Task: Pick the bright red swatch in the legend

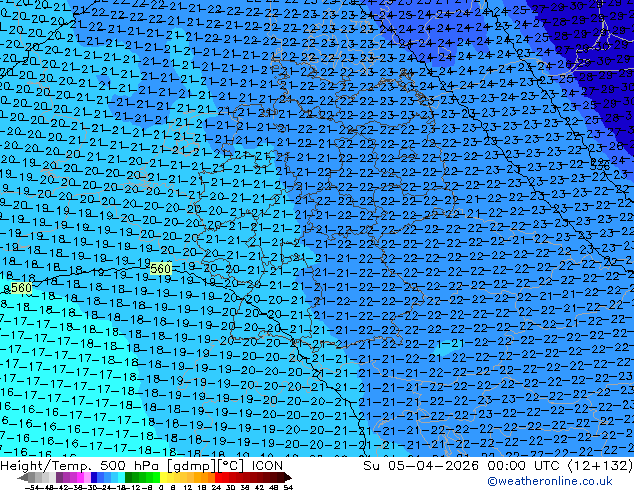Action: point(218,477)
